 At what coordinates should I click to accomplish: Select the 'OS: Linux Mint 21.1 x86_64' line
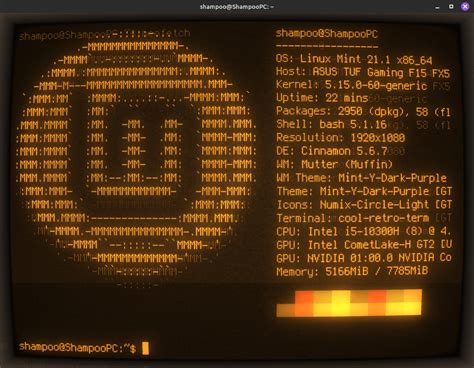pyautogui.click(x=354, y=60)
